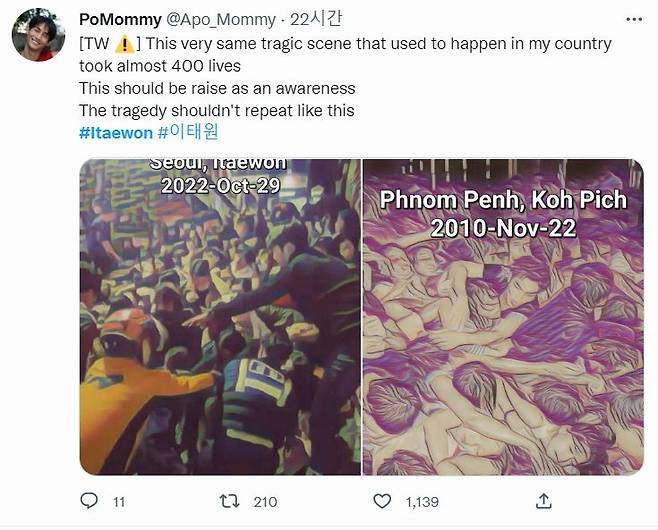Viewport: 658px width, 530px height.
Task: Click the reply speech bubble icon
Action: (89, 501)
